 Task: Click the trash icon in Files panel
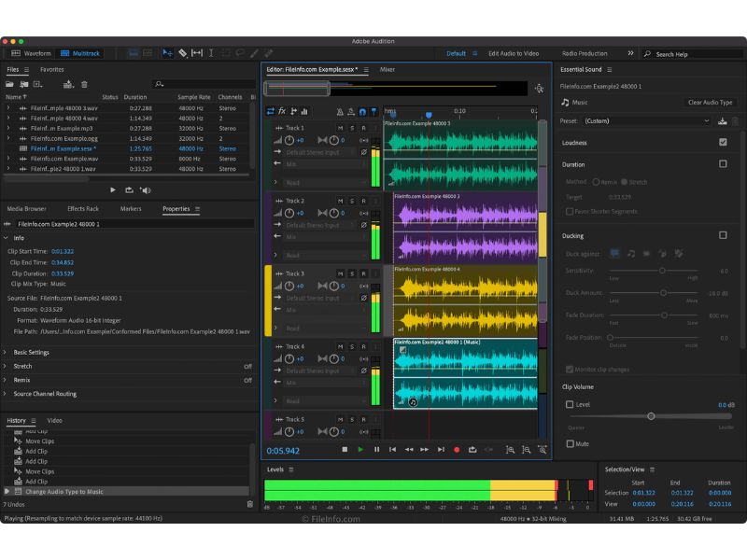point(84,84)
